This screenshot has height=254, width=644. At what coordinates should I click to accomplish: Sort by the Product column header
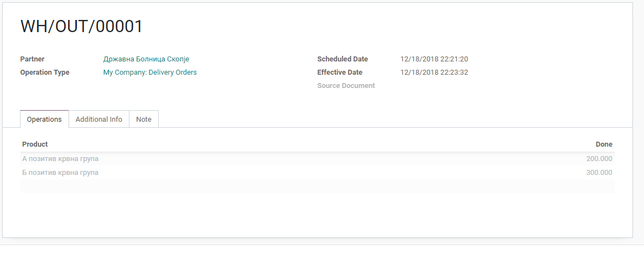[35, 144]
